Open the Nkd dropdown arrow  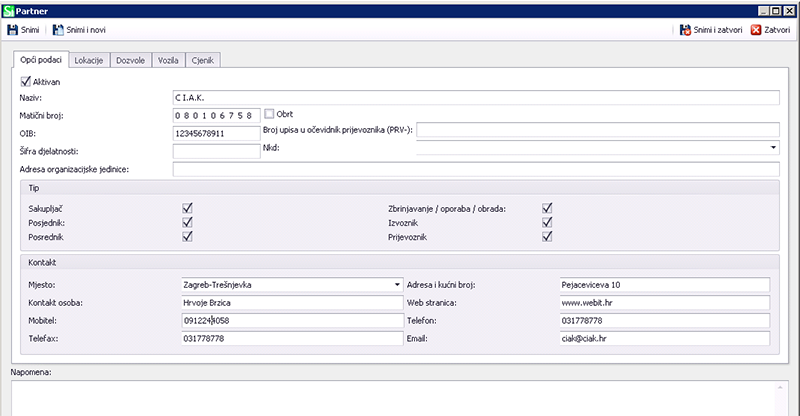tap(773, 148)
